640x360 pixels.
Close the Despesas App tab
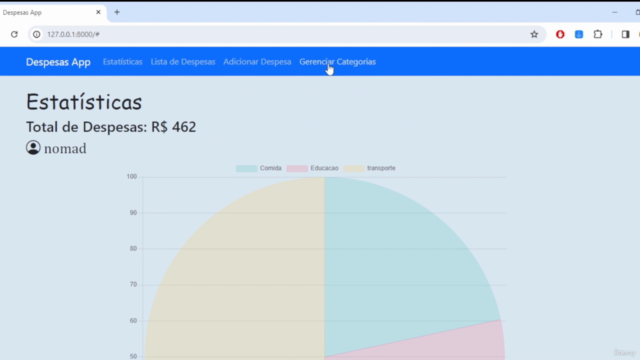tap(98, 12)
